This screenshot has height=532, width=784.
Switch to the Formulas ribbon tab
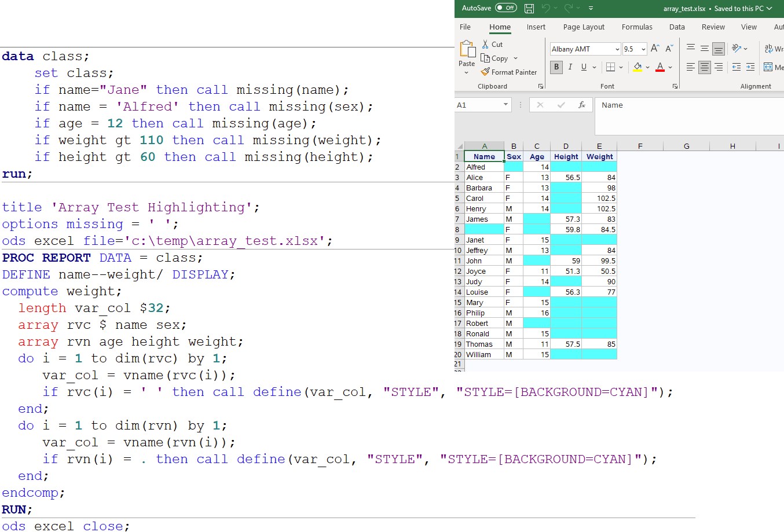637,27
